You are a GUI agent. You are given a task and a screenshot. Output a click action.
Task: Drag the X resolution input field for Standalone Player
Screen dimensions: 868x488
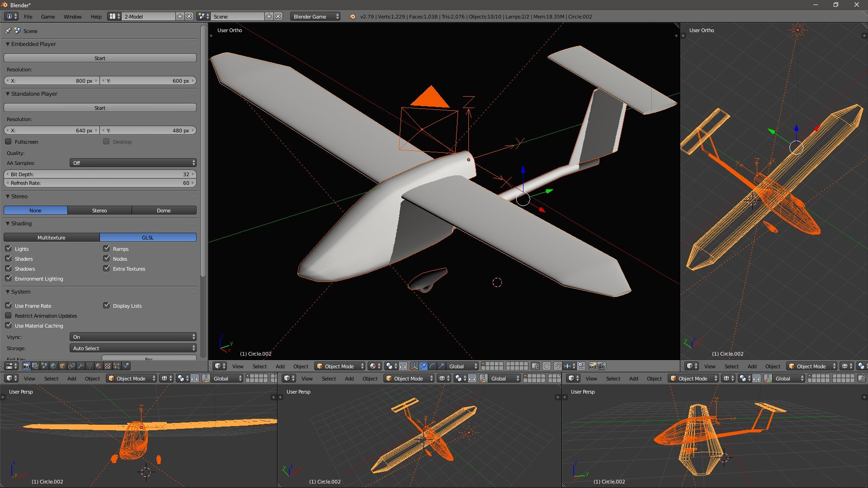51,130
